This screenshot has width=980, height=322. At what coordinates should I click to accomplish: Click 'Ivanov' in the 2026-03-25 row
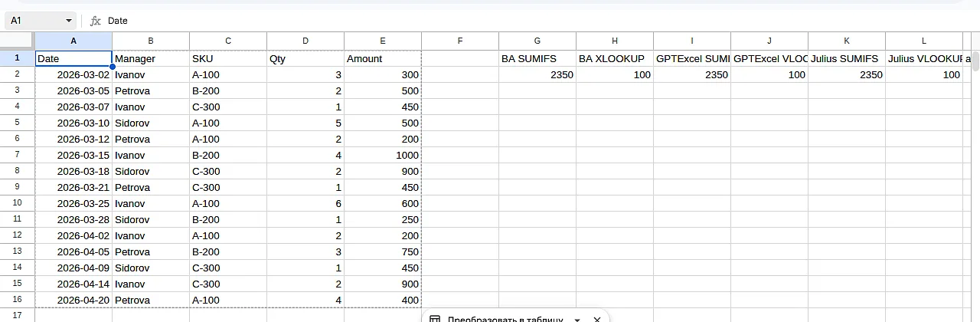pos(151,203)
